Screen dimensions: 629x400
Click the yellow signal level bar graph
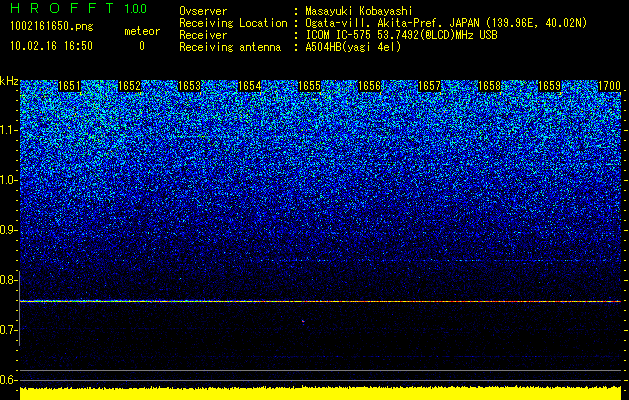click(x=320, y=393)
